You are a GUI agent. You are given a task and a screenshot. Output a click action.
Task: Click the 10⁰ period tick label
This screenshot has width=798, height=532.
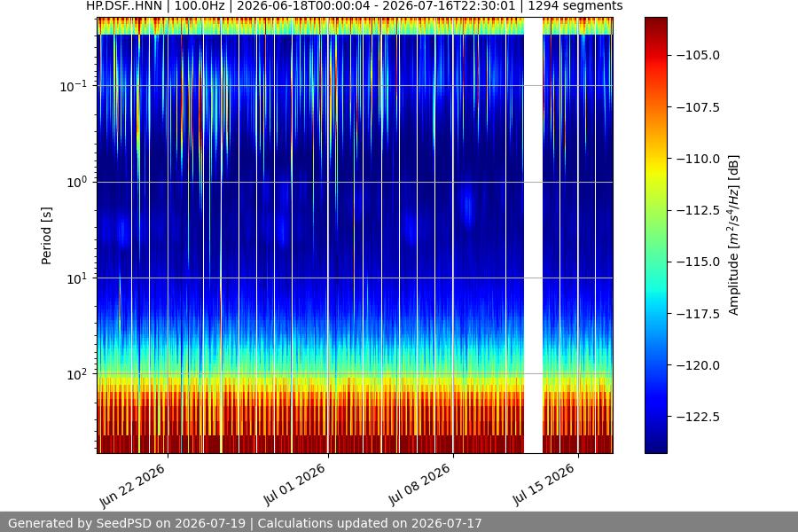(x=76, y=183)
